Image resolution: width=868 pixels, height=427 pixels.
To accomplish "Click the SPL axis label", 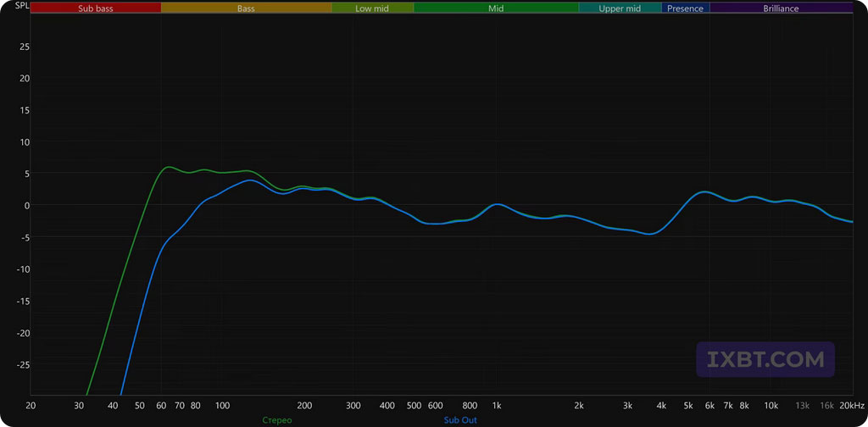I will pyautogui.click(x=21, y=7).
